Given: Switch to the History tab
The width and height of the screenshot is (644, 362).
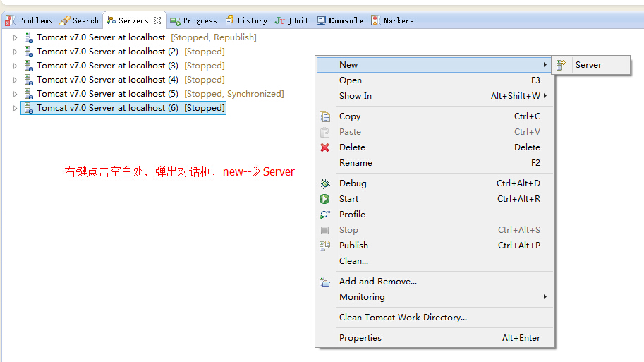Looking at the screenshot, I should (246, 20).
